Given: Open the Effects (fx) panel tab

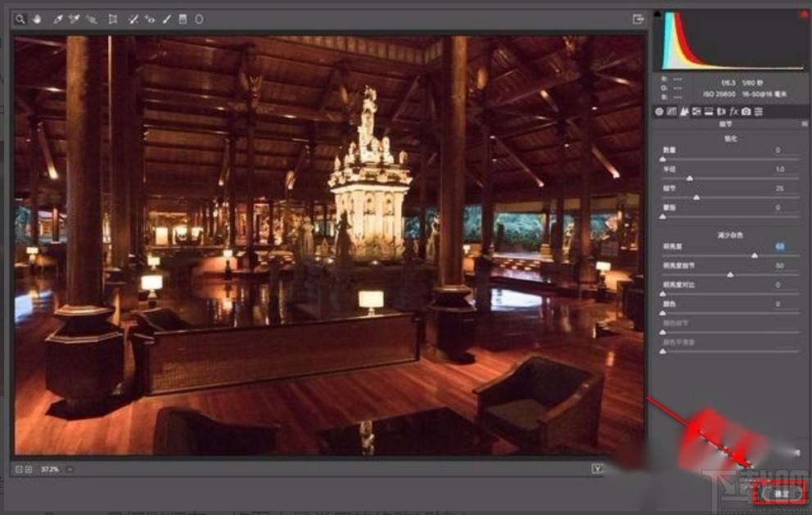Looking at the screenshot, I should [734, 111].
